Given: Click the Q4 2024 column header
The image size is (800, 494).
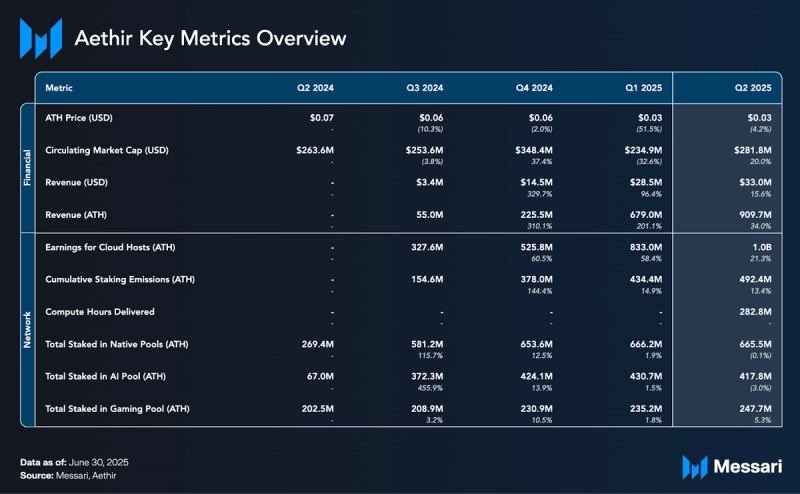Looking at the screenshot, I should tap(534, 88).
